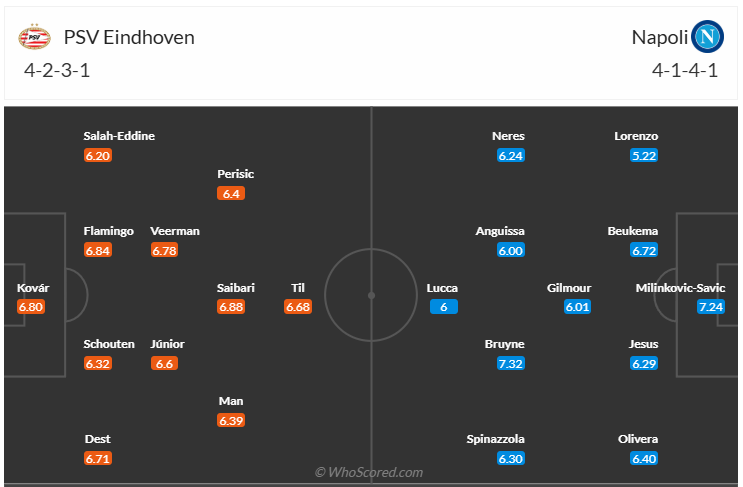The image size is (743, 487).
Task: Select goalkeeper Kovár's 6.80 rating badge
Action: 32,307
